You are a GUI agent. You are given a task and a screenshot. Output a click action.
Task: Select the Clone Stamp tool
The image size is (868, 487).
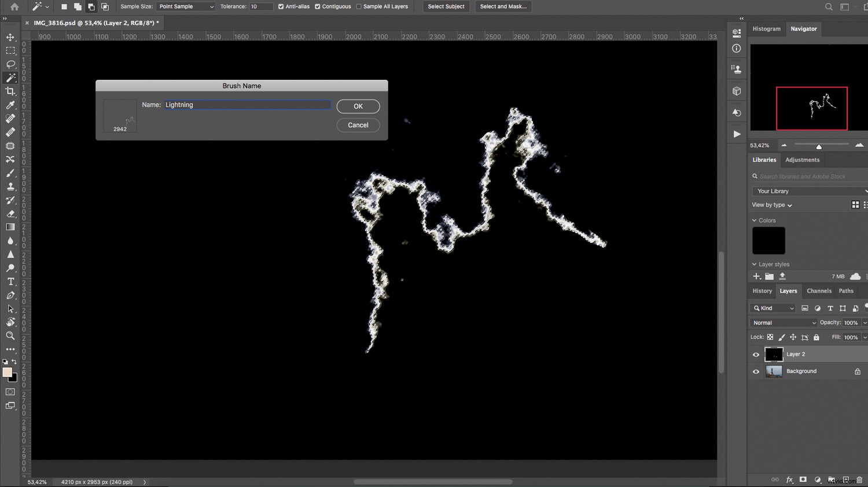tap(10, 186)
